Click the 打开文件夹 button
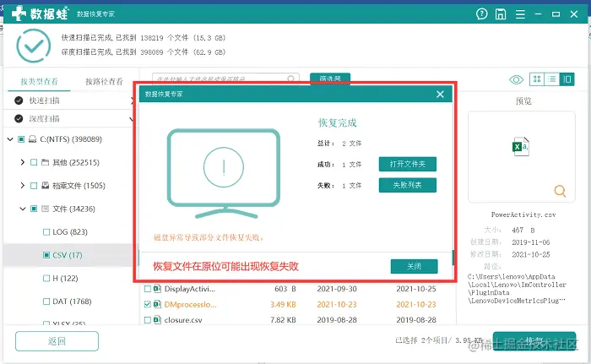 click(x=408, y=164)
